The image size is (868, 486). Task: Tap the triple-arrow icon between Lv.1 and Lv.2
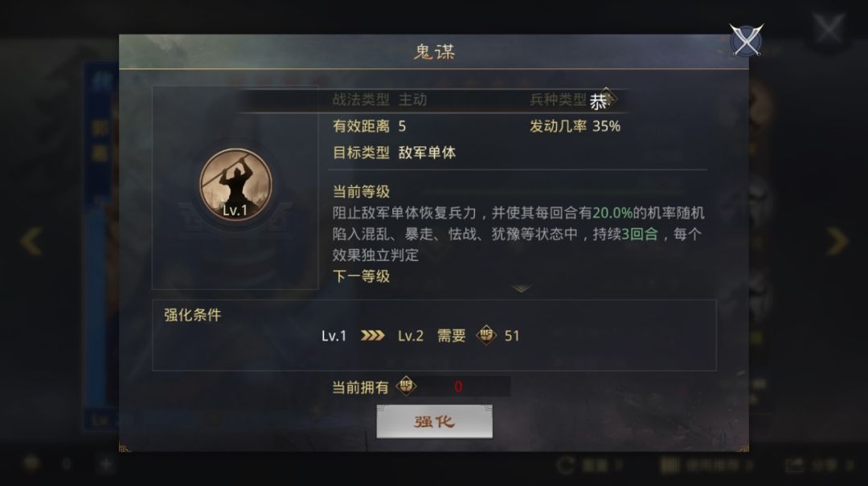[x=373, y=336]
